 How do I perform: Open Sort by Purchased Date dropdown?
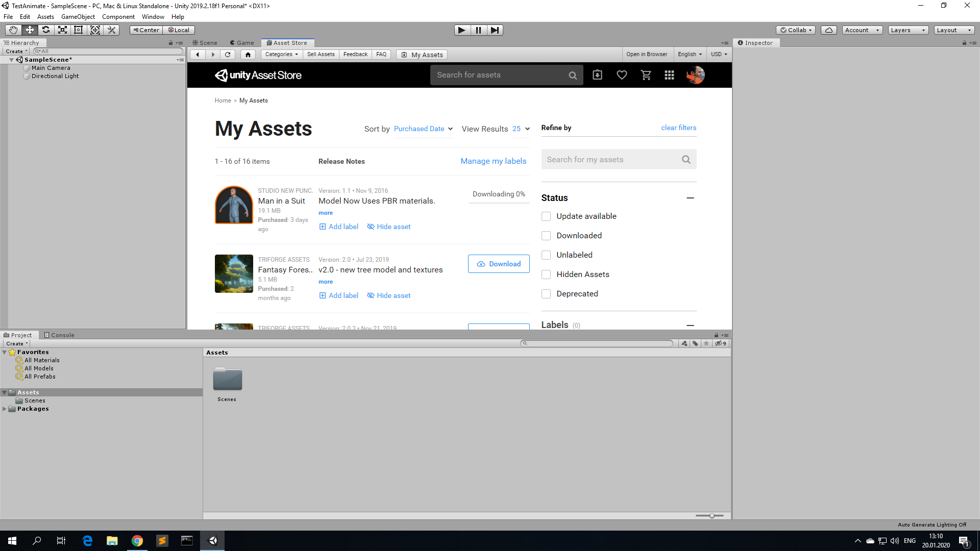pos(423,129)
